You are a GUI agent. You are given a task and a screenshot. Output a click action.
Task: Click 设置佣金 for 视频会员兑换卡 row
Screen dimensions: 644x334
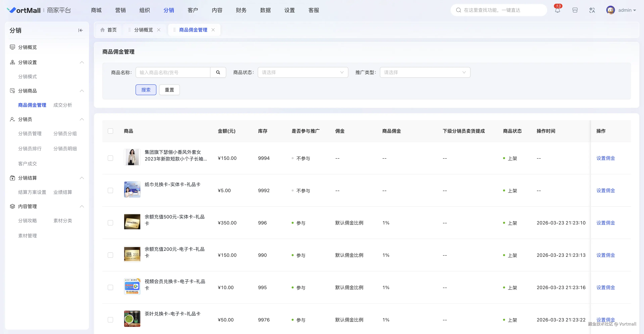tap(605, 287)
